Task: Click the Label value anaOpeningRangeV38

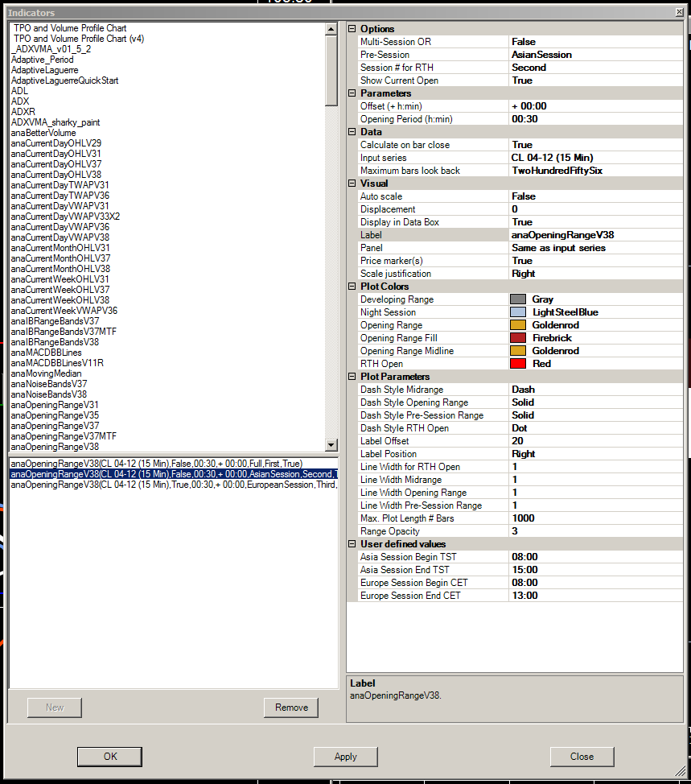Action: point(595,235)
